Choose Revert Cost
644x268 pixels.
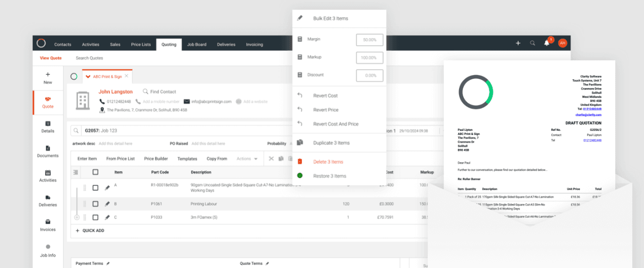coord(325,96)
